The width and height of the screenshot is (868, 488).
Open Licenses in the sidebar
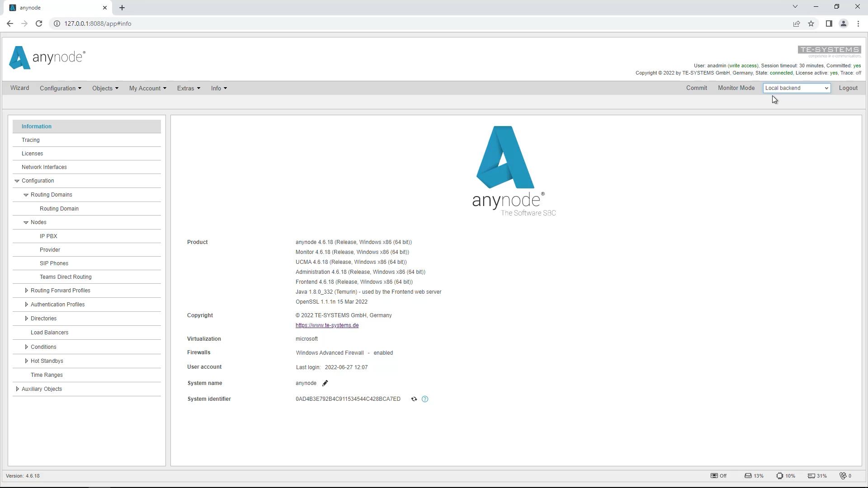pyautogui.click(x=87, y=154)
